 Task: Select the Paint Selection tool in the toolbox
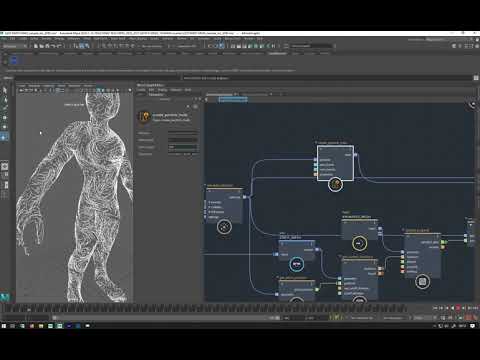(5, 108)
